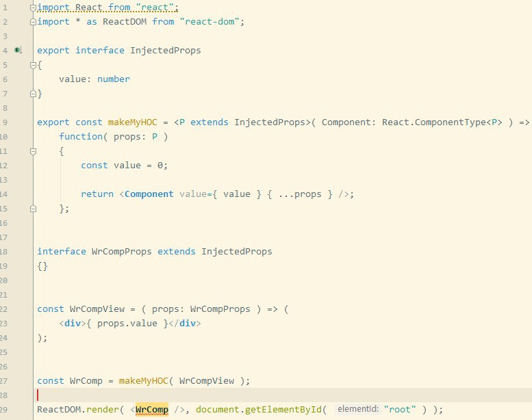Click ReactDOM in the import statement

125,22
